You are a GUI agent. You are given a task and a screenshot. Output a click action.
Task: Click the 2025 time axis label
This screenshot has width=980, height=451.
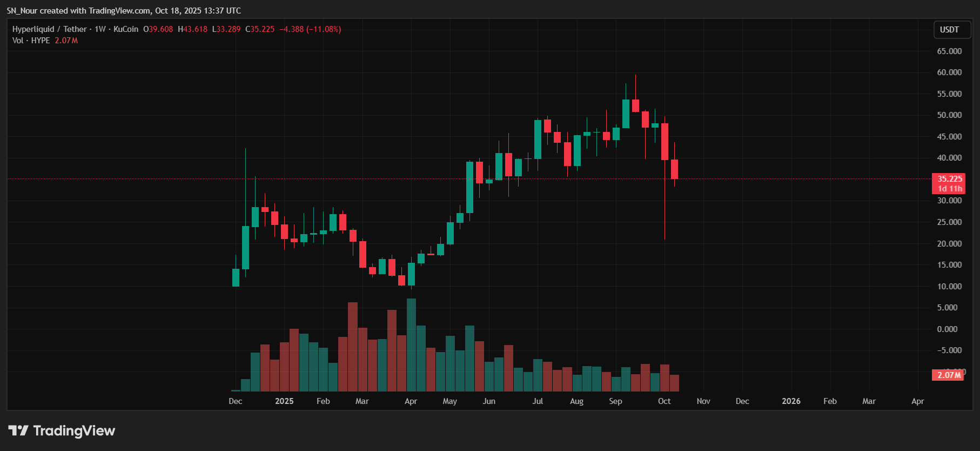click(x=284, y=401)
